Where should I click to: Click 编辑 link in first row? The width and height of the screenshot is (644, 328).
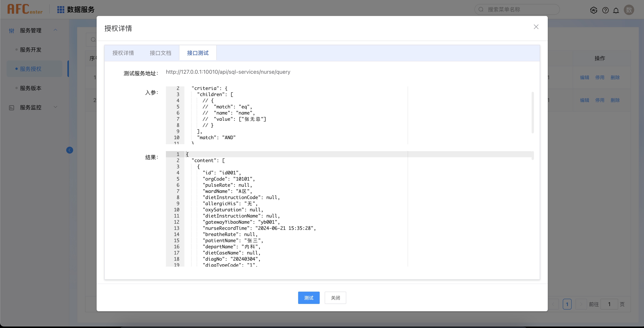[585, 78]
